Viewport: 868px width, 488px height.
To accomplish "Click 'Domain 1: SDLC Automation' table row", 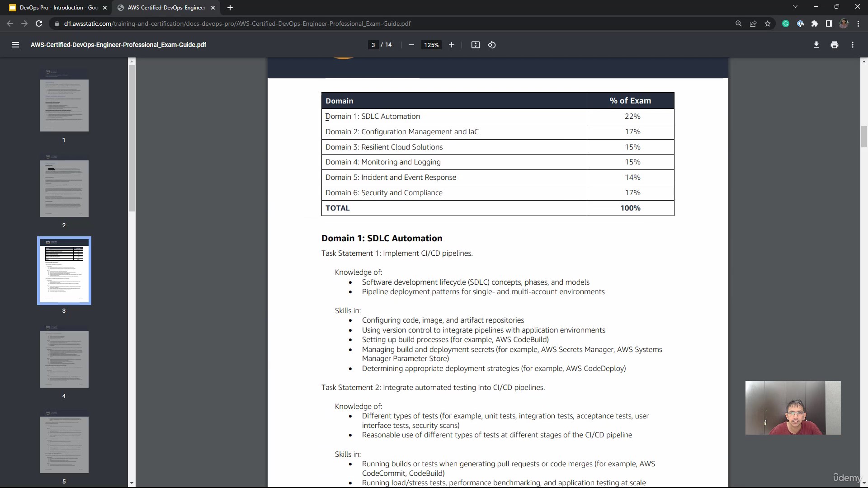I will [x=498, y=117].
